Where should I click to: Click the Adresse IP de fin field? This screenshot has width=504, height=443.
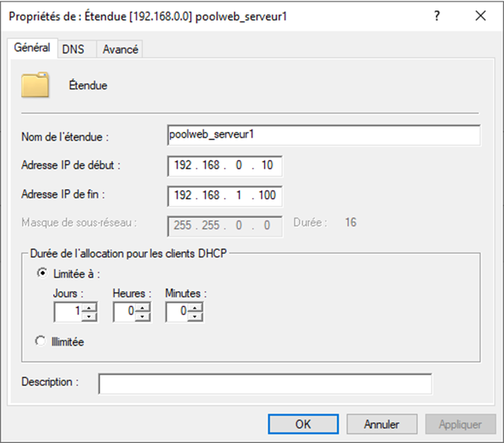225,195
